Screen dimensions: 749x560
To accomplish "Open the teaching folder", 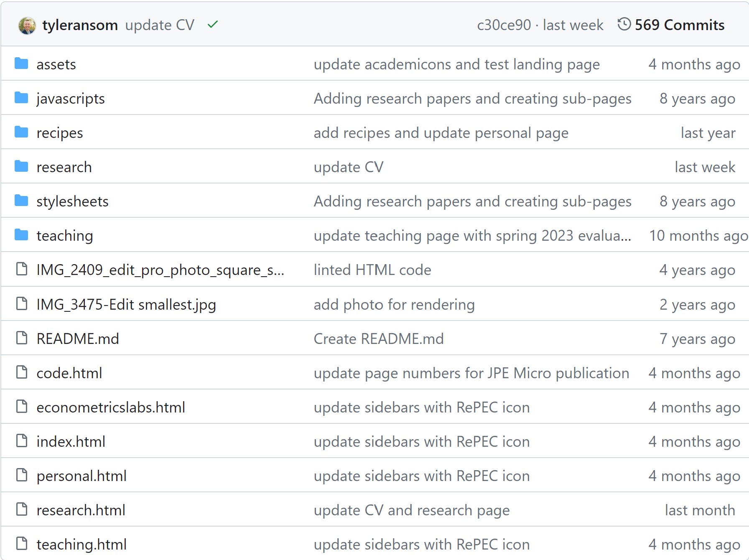I will pos(65,236).
